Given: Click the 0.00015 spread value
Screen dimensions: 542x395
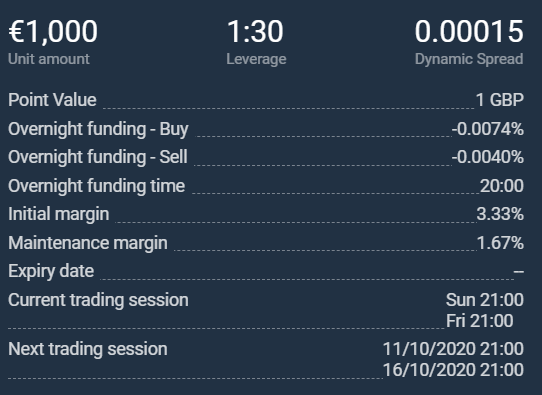Looking at the screenshot, I should tap(469, 31).
